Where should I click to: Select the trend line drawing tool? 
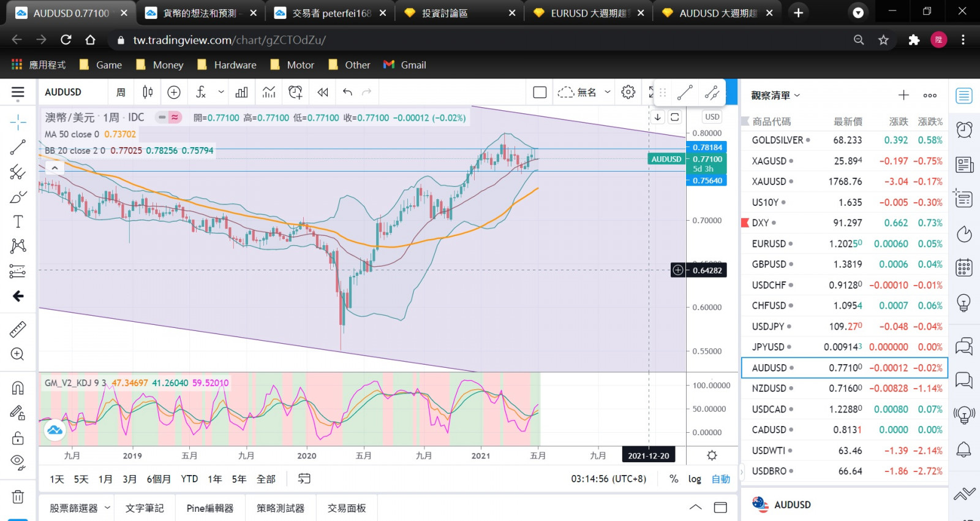18,147
